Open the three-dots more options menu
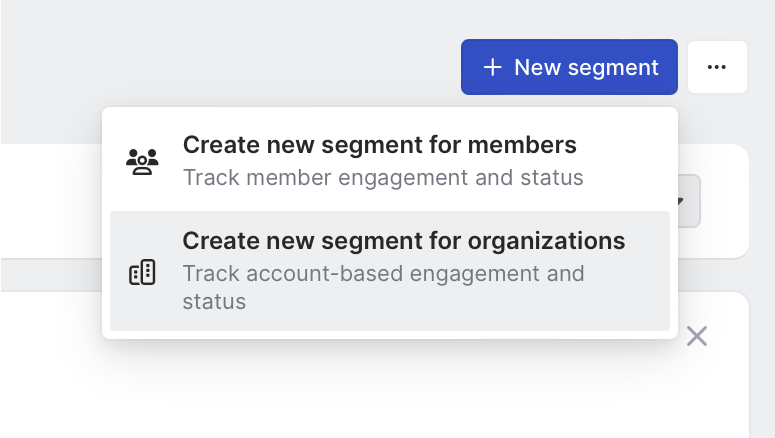 pos(717,68)
